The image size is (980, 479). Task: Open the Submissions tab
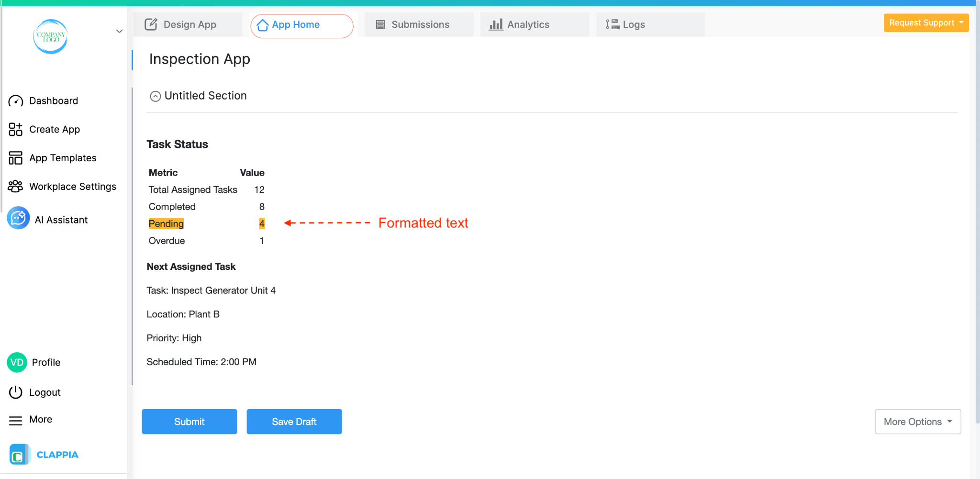(x=419, y=24)
